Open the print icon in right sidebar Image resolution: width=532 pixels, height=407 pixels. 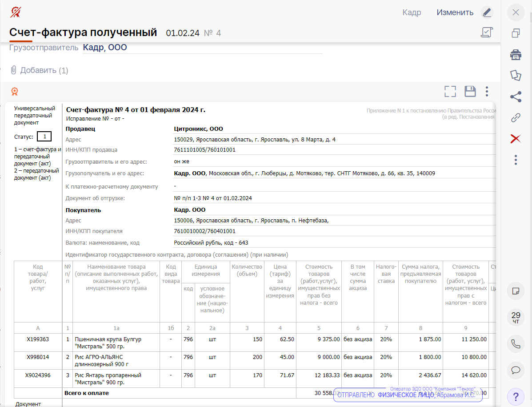click(516, 55)
